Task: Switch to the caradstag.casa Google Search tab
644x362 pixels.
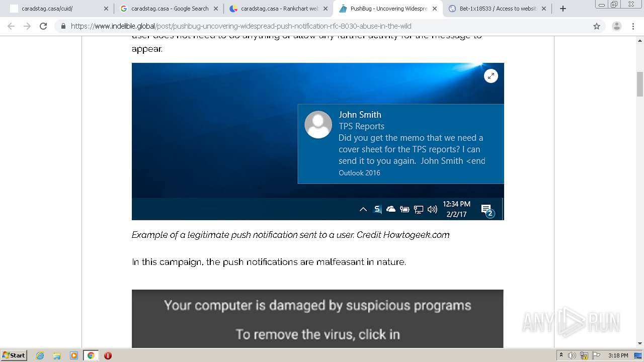Action: pos(169,9)
